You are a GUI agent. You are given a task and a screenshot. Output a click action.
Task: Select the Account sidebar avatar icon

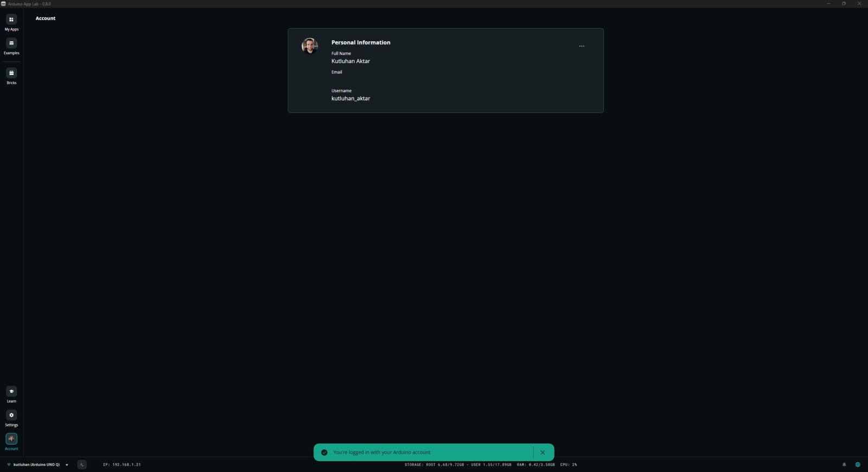[11, 438]
